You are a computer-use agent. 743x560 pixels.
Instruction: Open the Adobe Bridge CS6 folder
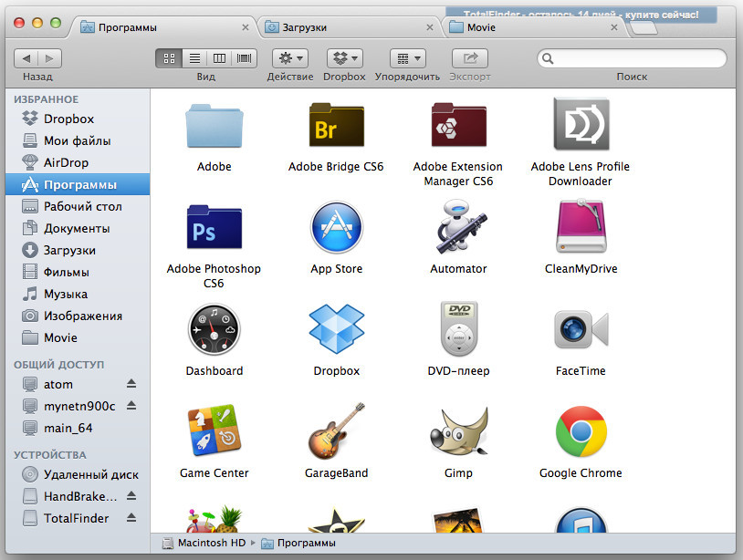pyautogui.click(x=336, y=126)
